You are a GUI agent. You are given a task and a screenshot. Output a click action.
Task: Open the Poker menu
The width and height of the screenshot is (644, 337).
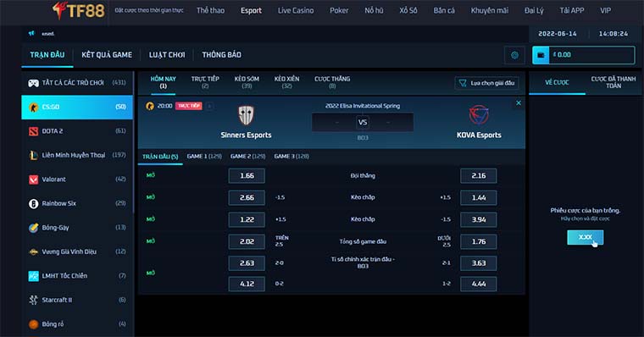tap(339, 11)
